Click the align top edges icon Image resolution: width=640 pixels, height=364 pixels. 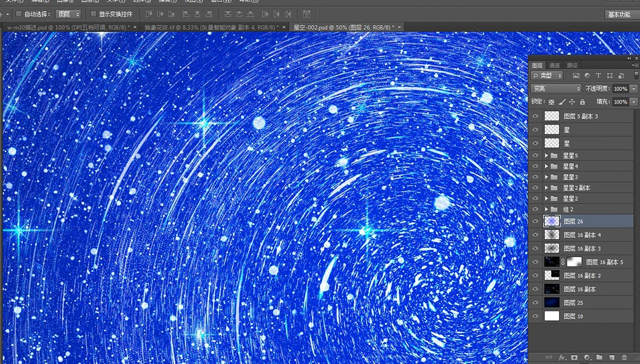click(x=149, y=15)
